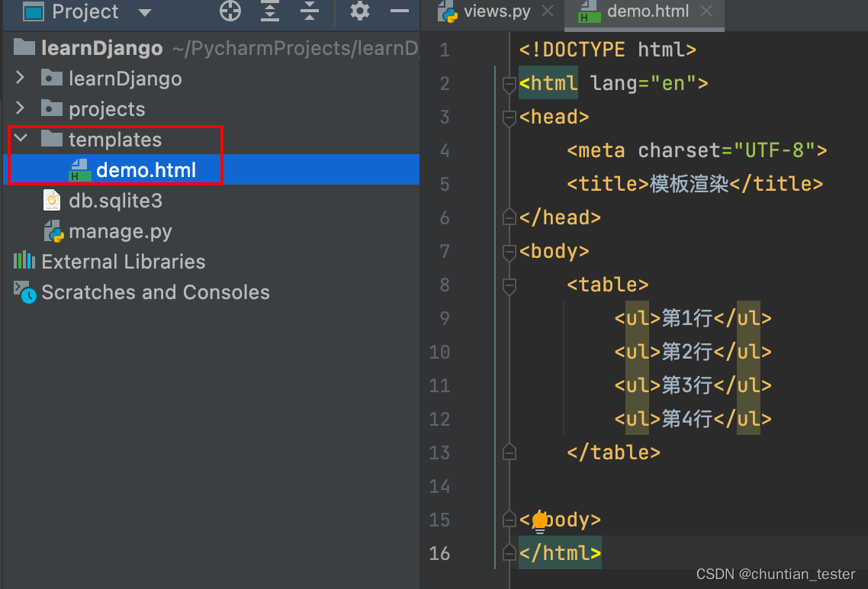Collapse the templates folder in the tree
868x589 pixels.
click(20, 139)
